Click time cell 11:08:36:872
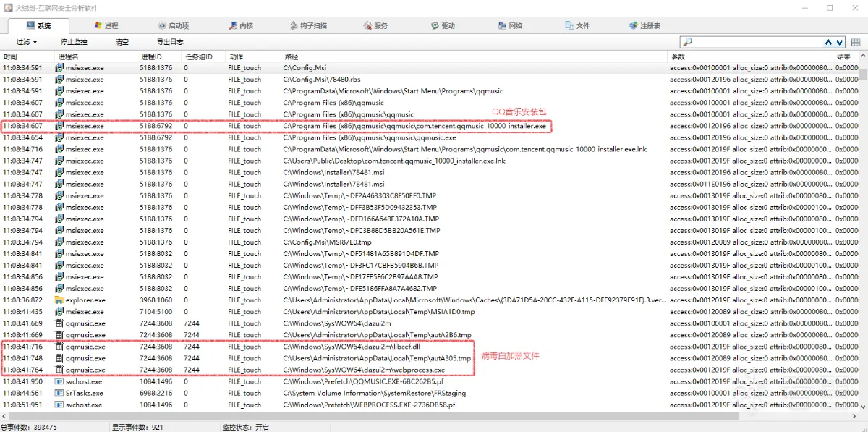The width and height of the screenshot is (868, 432). click(x=22, y=300)
